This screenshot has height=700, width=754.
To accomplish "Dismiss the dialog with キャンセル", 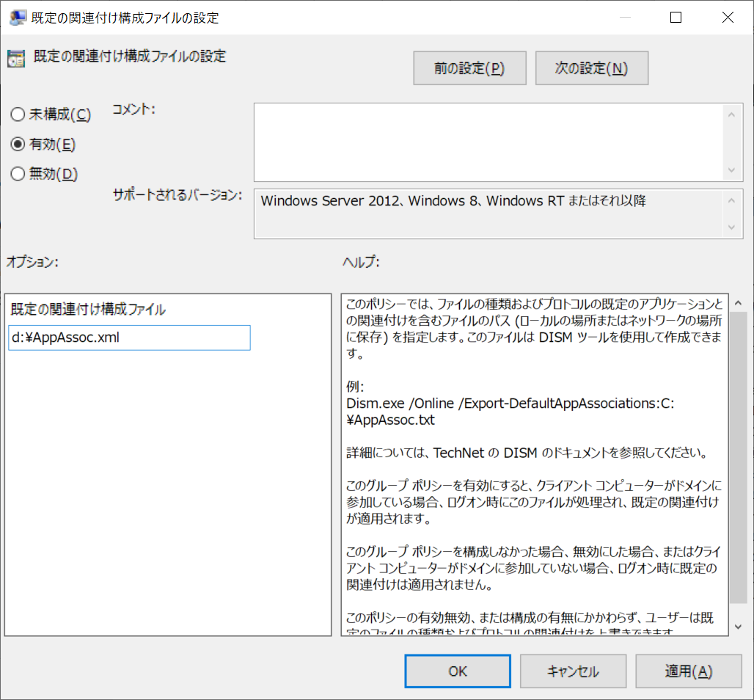I will 573,671.
